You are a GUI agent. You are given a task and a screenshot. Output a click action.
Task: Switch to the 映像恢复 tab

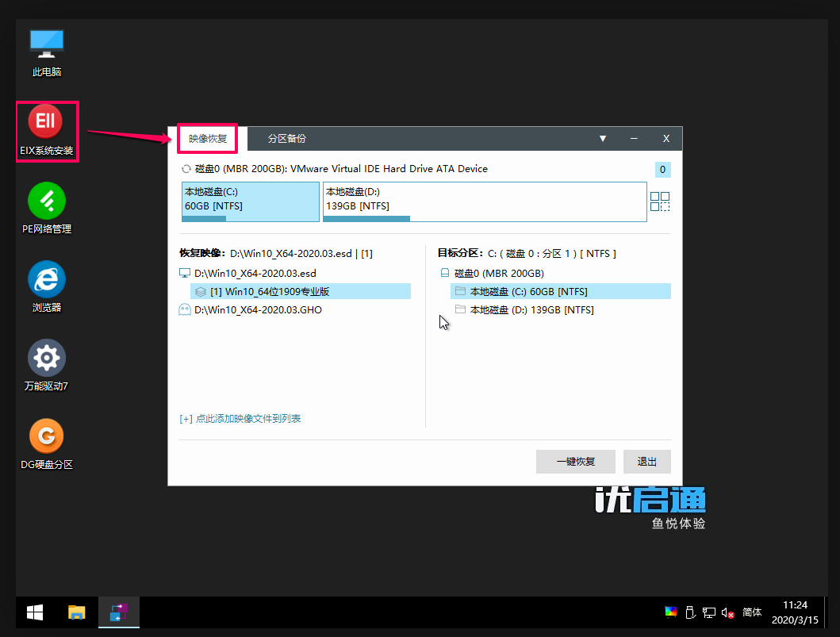click(x=208, y=139)
